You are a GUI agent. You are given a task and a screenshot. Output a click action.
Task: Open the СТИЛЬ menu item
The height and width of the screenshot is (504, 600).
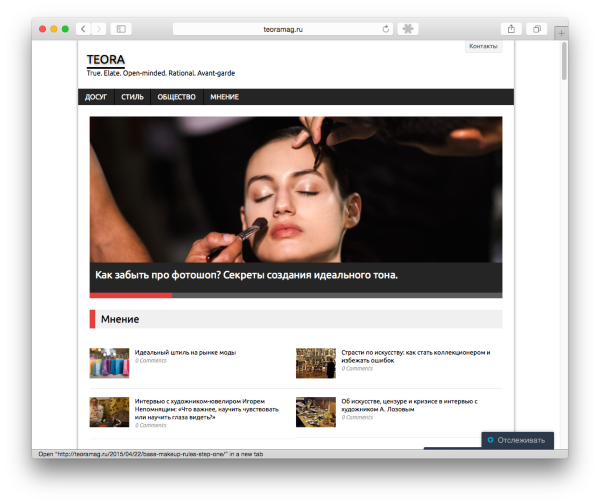[x=132, y=97]
